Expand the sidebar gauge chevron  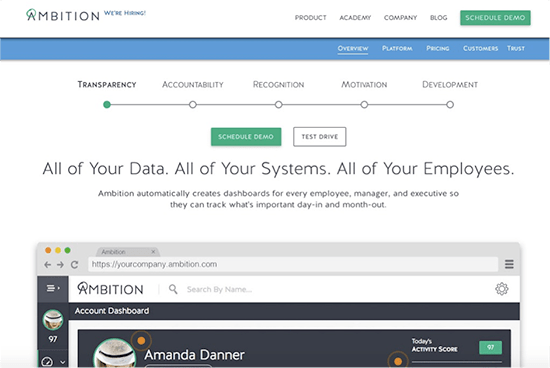coord(62,362)
